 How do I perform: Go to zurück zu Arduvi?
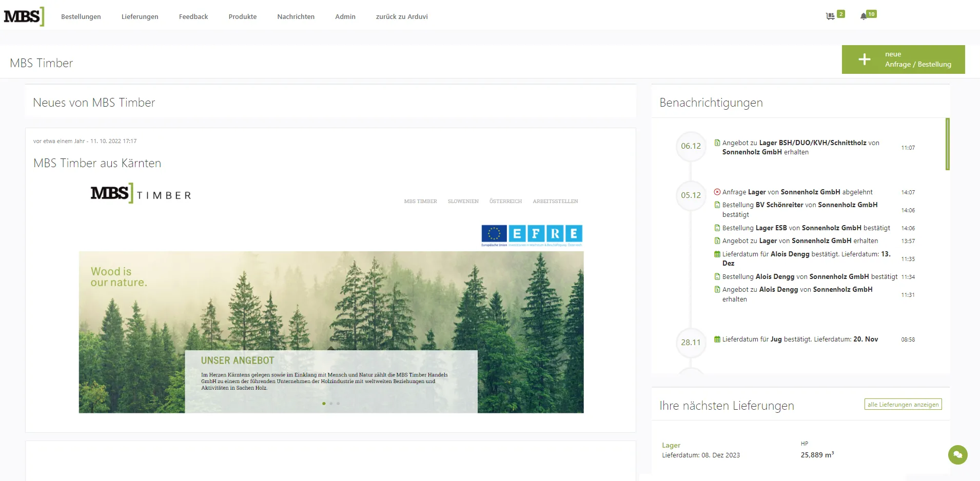click(x=402, y=16)
